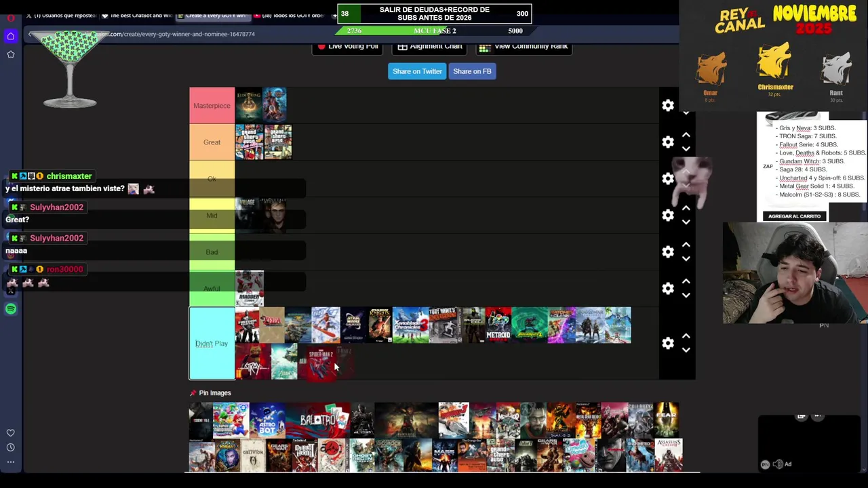Move the Didn't Play tier down

tap(686, 350)
